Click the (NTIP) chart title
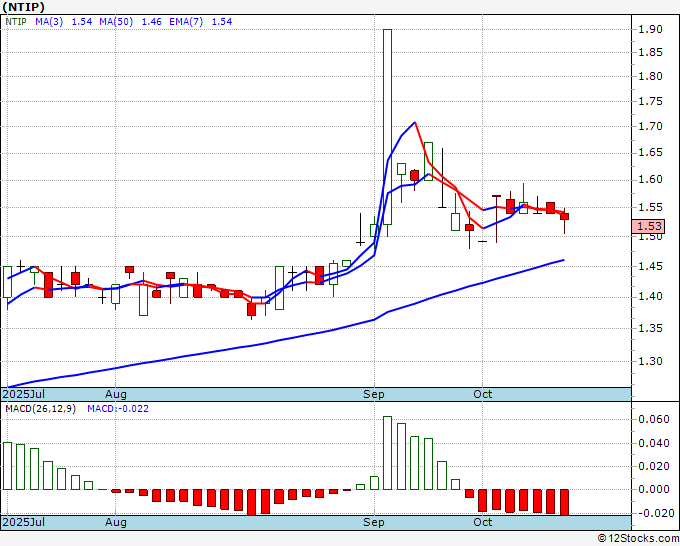 coord(23,7)
